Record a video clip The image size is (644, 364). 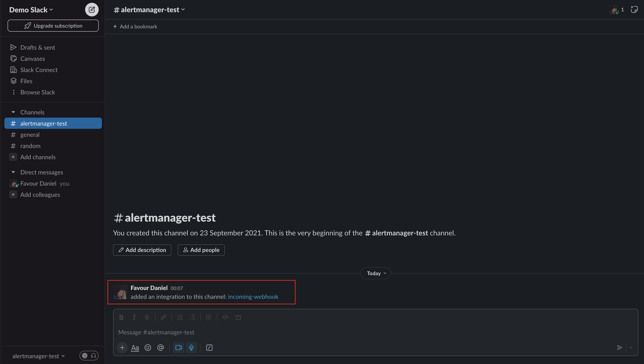point(179,347)
